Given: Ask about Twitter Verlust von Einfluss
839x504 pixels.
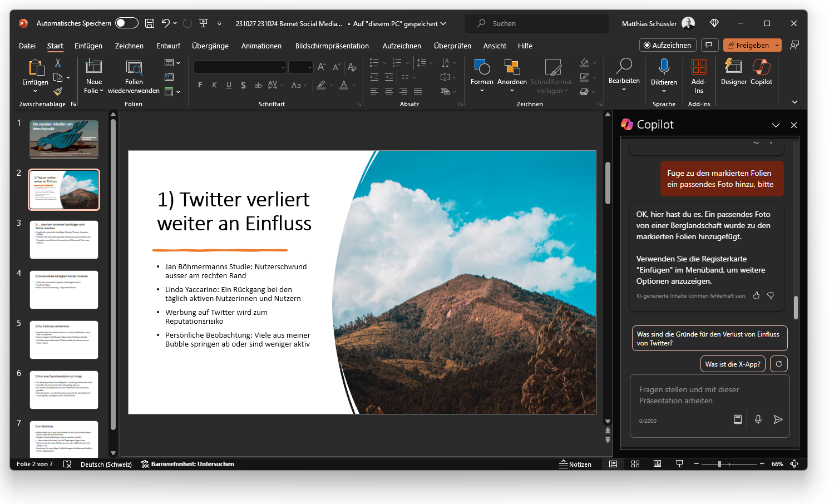Looking at the screenshot, I should (x=709, y=338).
